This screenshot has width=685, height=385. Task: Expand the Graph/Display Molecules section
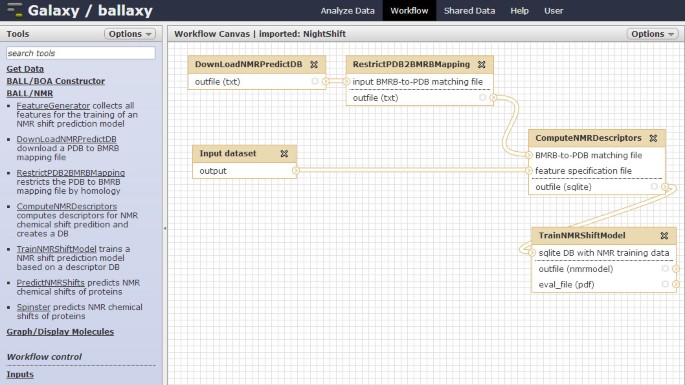60,332
